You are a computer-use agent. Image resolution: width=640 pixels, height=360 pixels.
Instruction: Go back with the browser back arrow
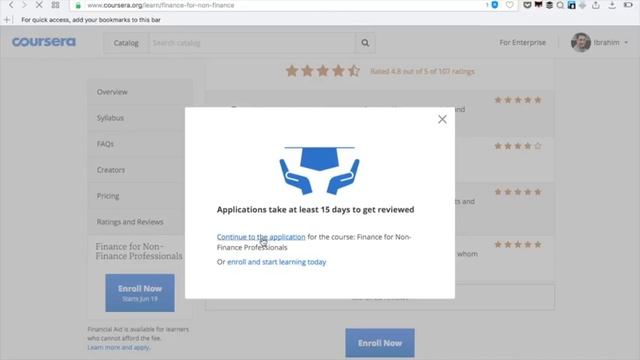11,5
